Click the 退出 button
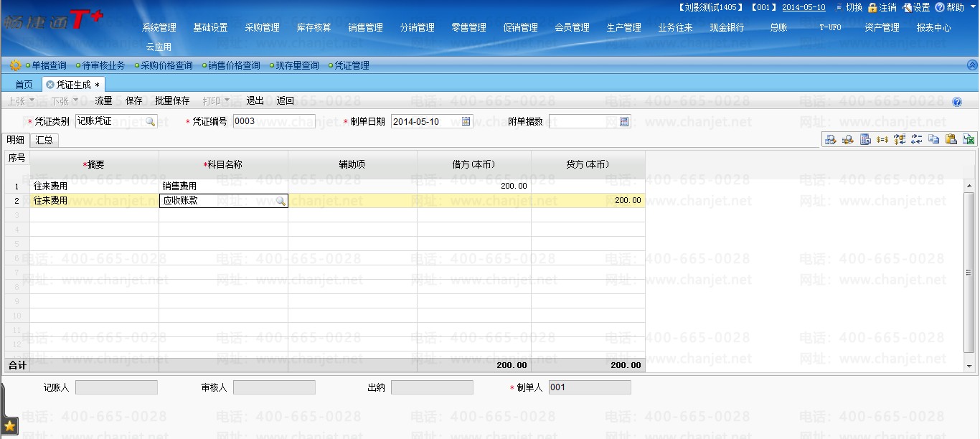This screenshot has width=980, height=439. [255, 100]
